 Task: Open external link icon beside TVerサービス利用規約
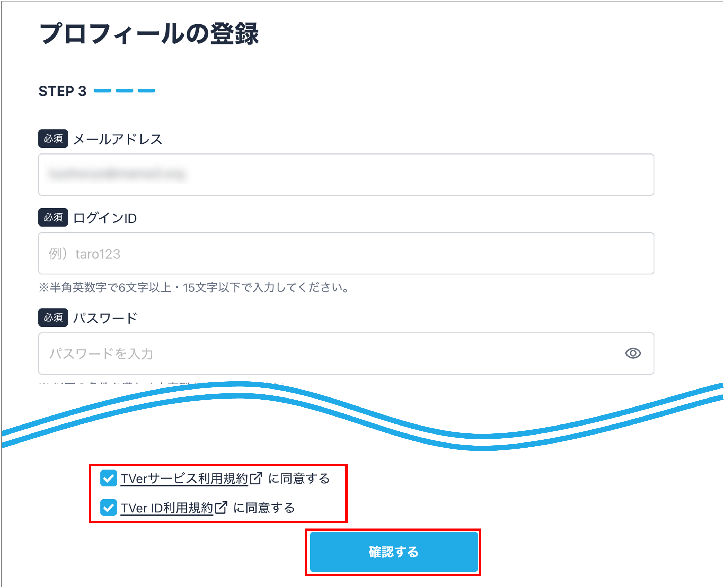click(x=255, y=478)
